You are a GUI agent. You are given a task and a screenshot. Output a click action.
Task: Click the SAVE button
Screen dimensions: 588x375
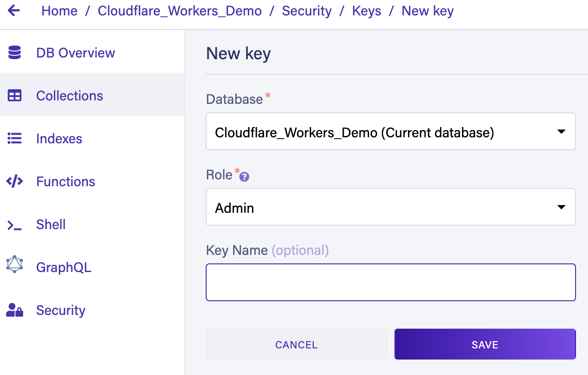(485, 344)
